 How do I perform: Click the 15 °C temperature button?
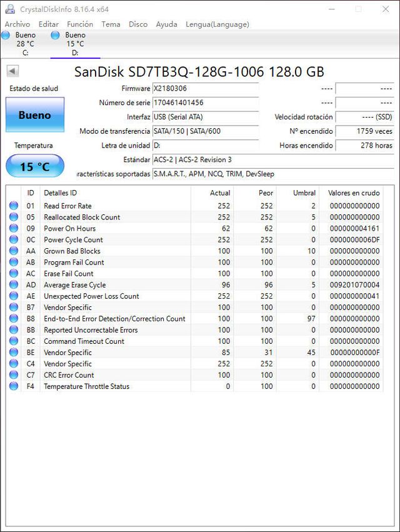pos(34,167)
